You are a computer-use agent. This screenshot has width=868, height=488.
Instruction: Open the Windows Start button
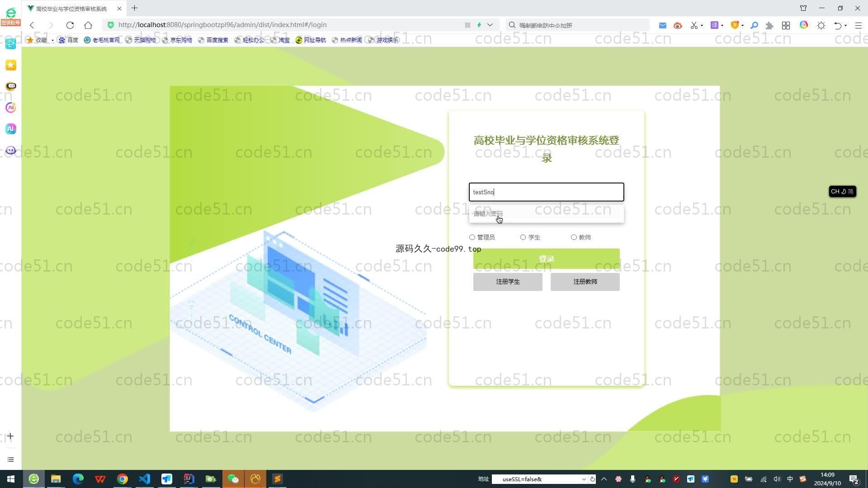(x=11, y=479)
